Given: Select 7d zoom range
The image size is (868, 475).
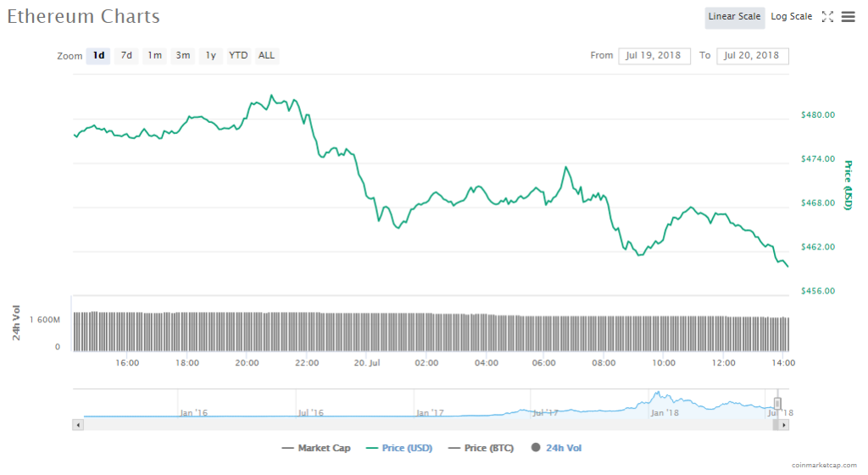Looking at the screenshot, I should [x=126, y=56].
